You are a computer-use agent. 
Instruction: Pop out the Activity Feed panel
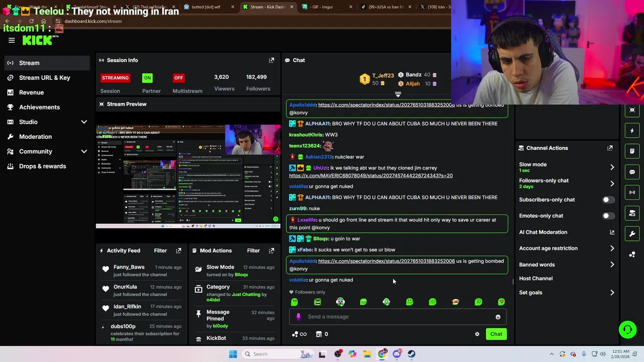(x=178, y=250)
